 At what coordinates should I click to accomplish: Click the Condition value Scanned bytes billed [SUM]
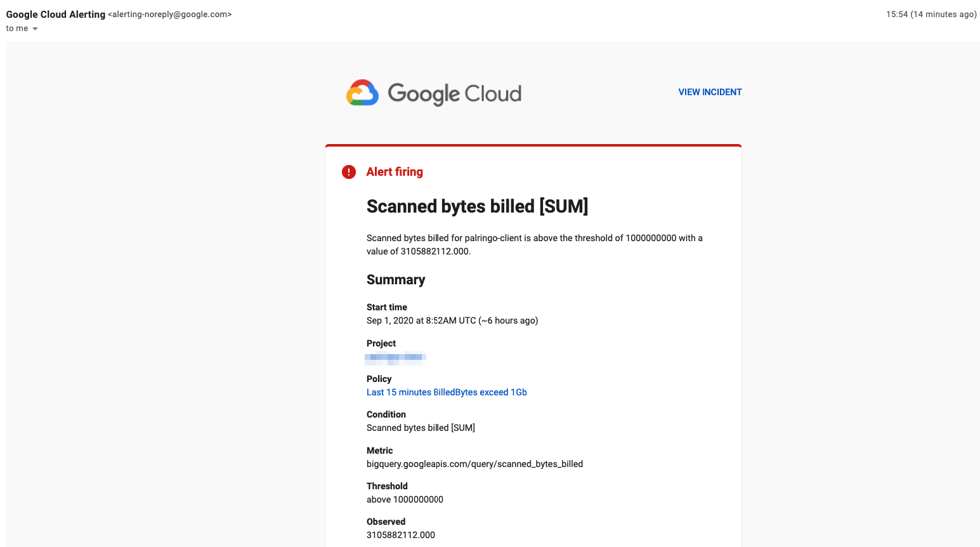[421, 428]
